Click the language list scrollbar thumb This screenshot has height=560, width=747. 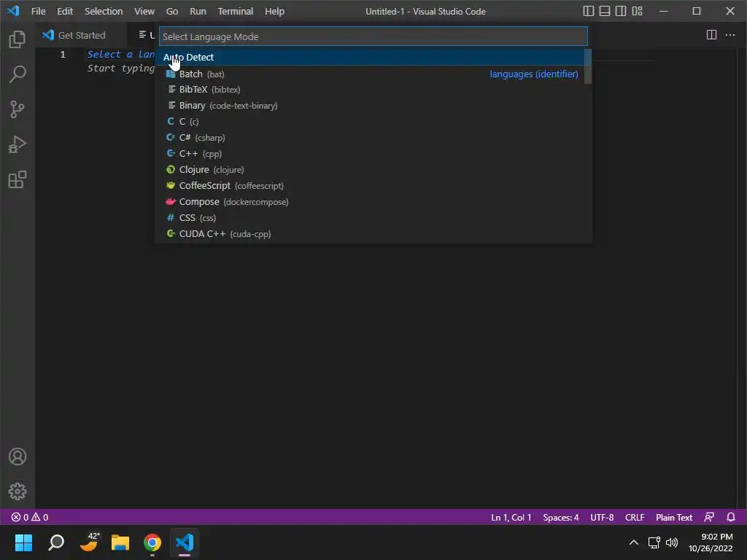(588, 66)
